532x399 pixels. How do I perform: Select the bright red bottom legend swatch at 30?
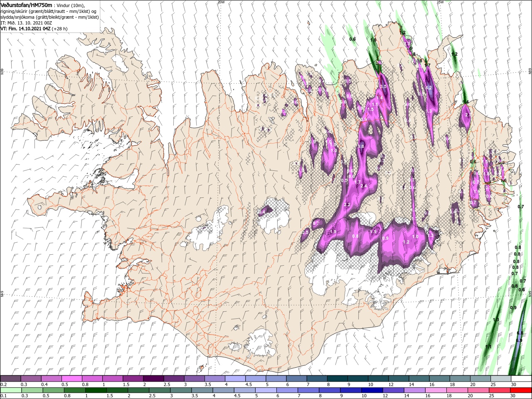click(x=520, y=390)
